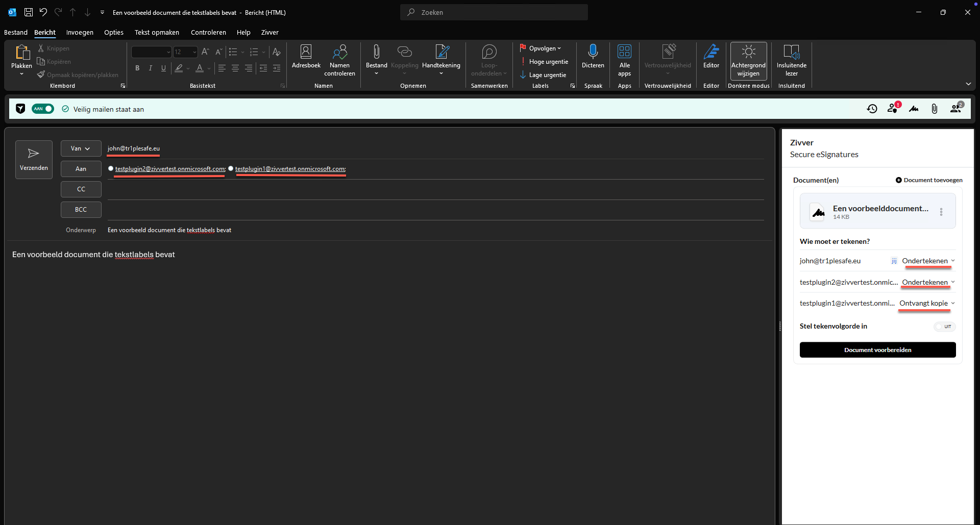
Task: Click into the CC recipients field
Action: (434, 189)
